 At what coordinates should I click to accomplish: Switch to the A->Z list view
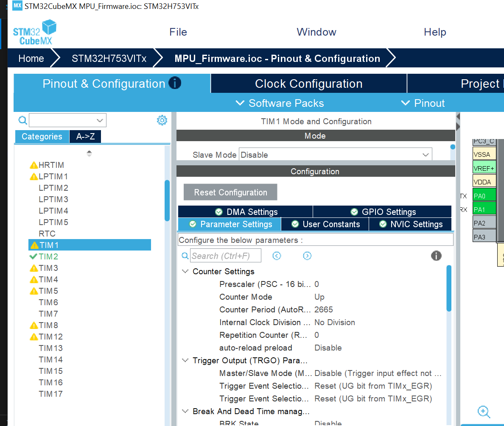click(x=85, y=136)
